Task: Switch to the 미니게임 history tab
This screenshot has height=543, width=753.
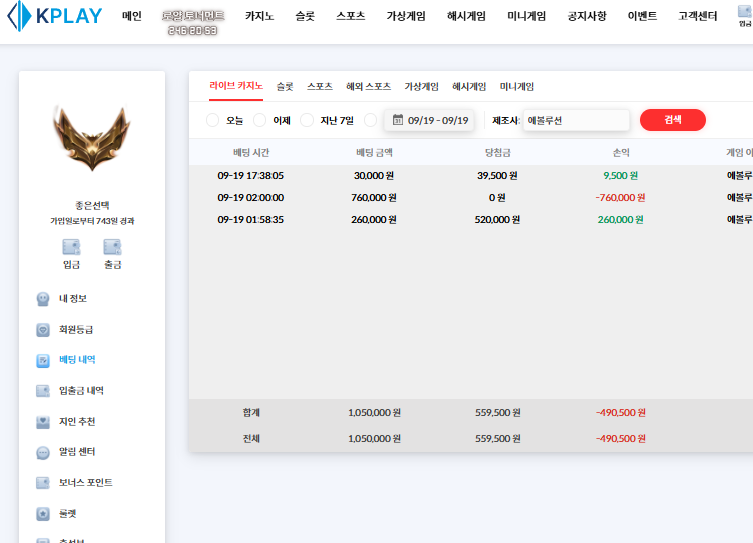Action: [x=517, y=86]
